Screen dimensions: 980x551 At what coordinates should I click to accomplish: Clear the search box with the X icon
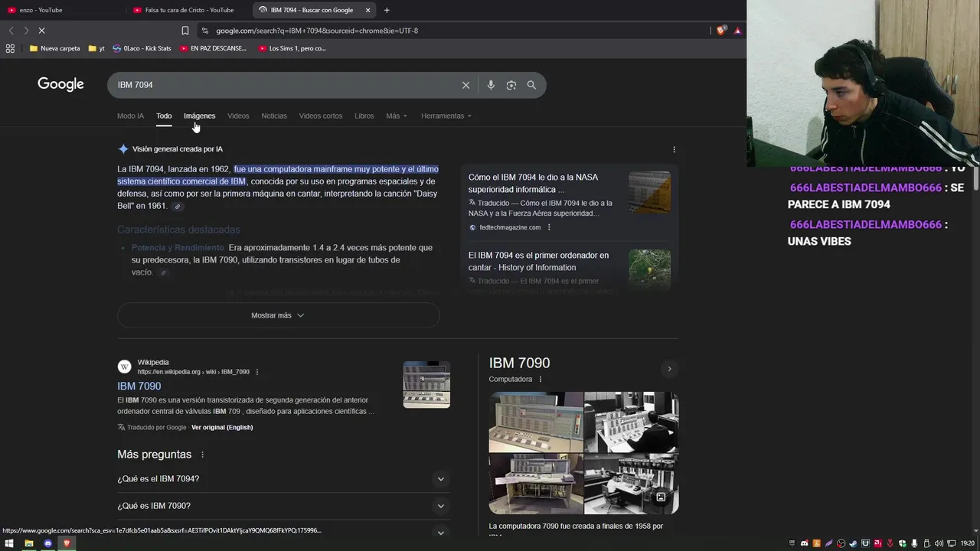[x=465, y=85]
